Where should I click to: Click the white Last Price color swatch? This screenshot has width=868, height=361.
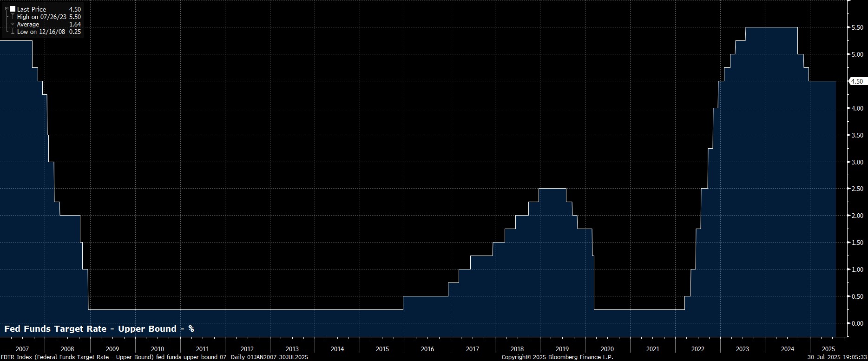(x=13, y=9)
